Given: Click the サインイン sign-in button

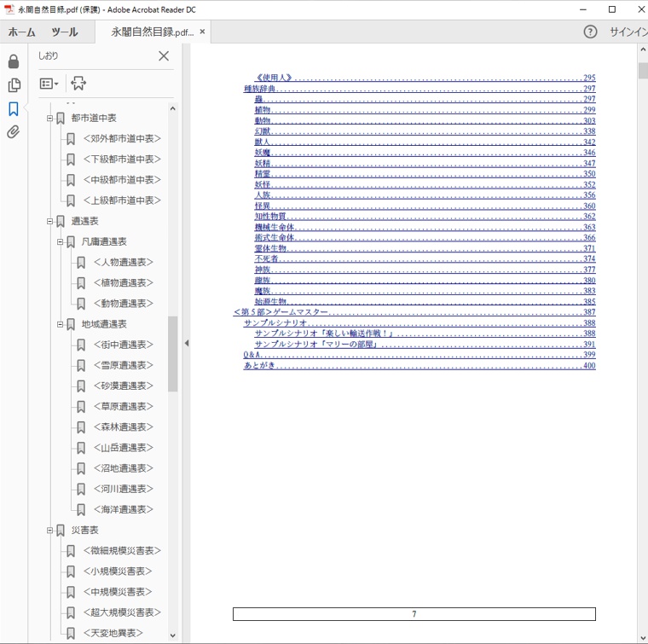Looking at the screenshot, I should pyautogui.click(x=628, y=32).
